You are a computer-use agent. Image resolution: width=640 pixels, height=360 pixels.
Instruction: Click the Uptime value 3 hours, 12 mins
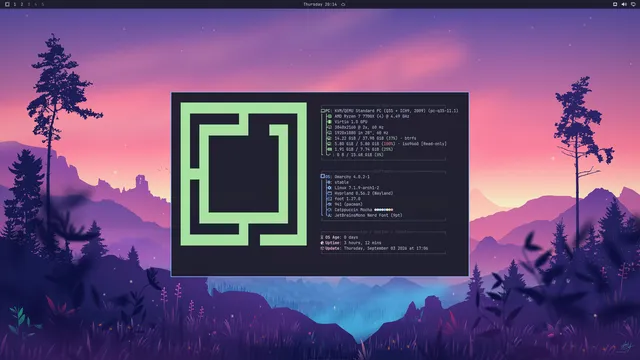point(362,242)
